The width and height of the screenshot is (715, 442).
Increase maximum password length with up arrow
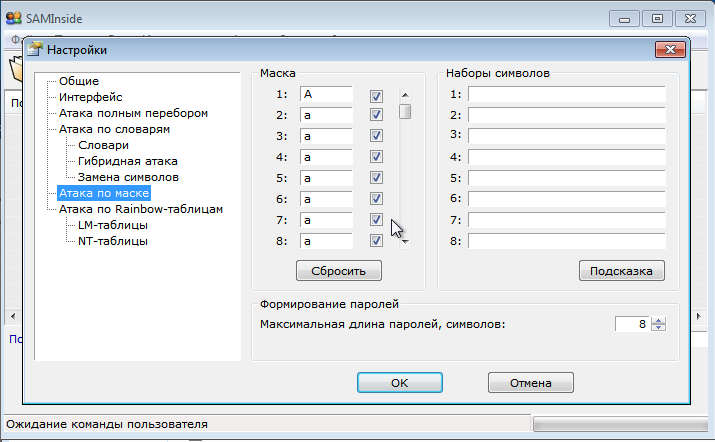pyautogui.click(x=658, y=320)
